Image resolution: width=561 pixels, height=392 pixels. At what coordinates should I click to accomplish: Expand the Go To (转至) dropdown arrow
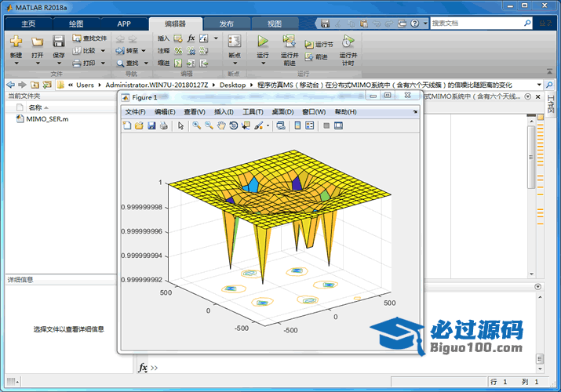click(144, 51)
